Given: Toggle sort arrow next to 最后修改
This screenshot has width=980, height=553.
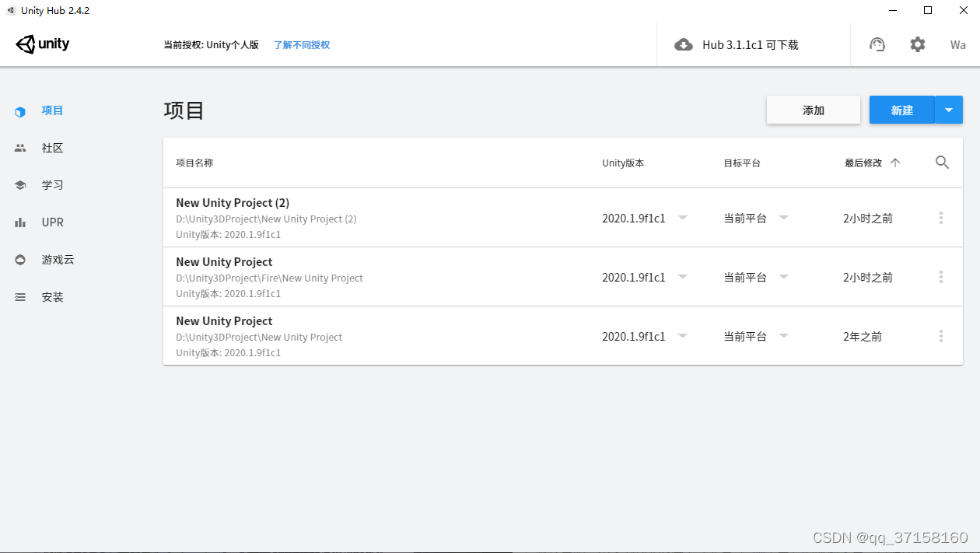Looking at the screenshot, I should click(894, 163).
